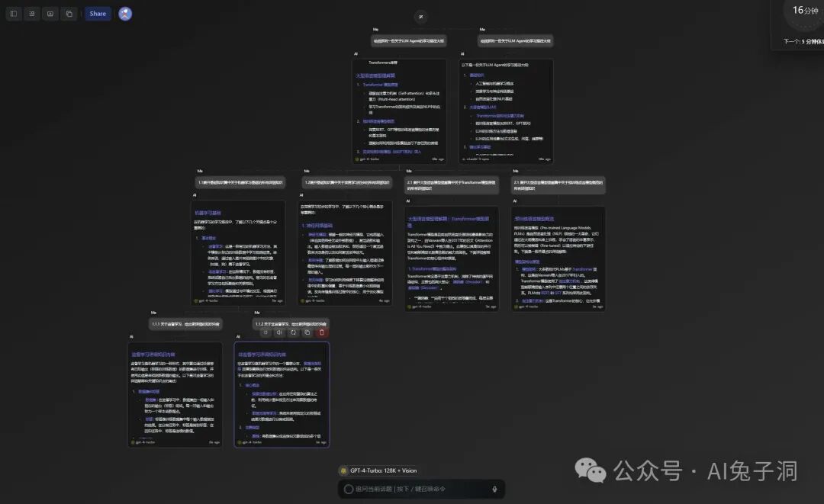
Task: Select the Transformer模型原理 response card heading
Action: click(x=449, y=221)
